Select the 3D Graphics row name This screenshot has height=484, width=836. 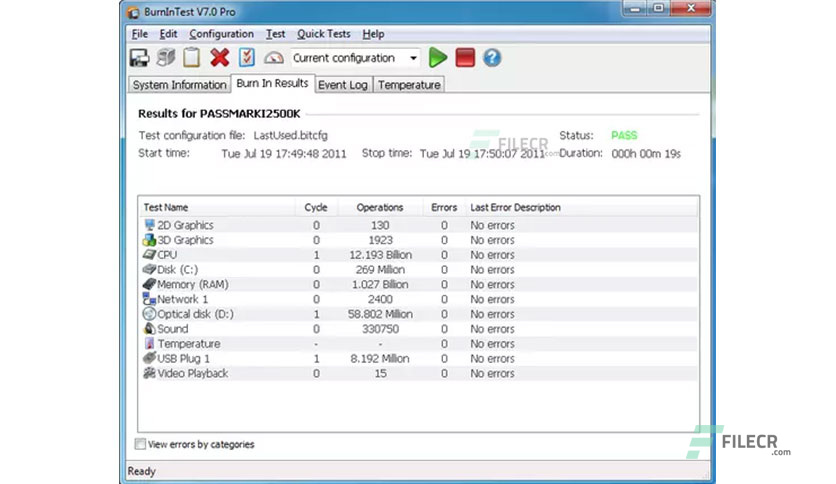click(x=185, y=240)
